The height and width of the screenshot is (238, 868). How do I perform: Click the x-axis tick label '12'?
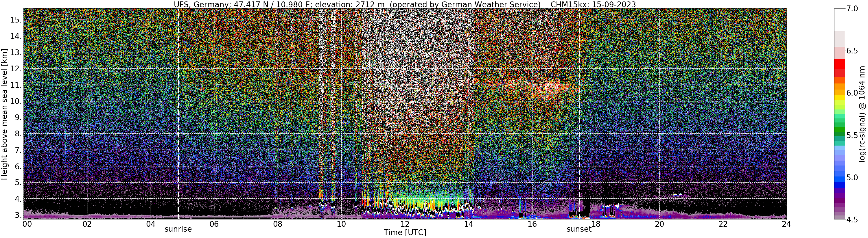[405, 224]
